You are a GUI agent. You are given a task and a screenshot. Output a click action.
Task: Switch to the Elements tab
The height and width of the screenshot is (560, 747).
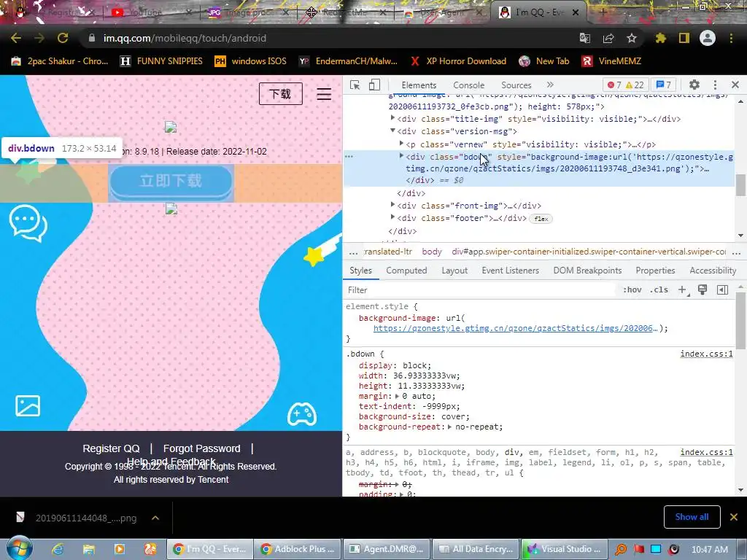tap(419, 85)
